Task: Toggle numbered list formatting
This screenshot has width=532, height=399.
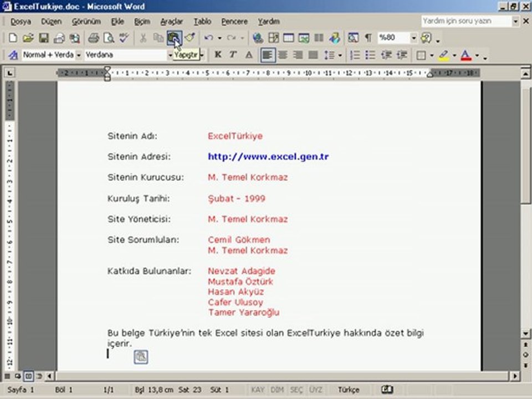Action: 355,55
